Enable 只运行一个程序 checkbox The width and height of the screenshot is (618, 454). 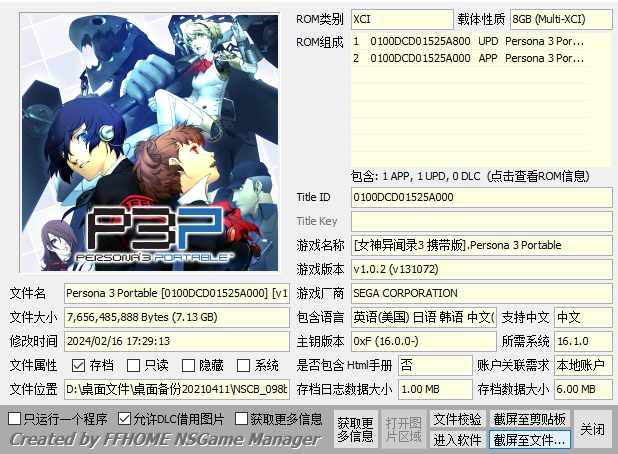(x=15, y=419)
